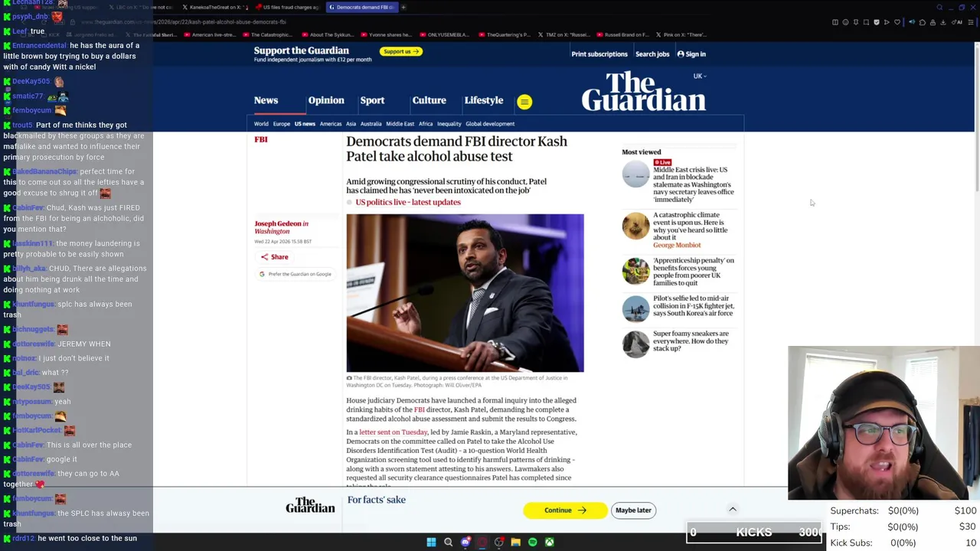Click the Support us button
This screenshot has width=980, height=551.
coord(401,51)
